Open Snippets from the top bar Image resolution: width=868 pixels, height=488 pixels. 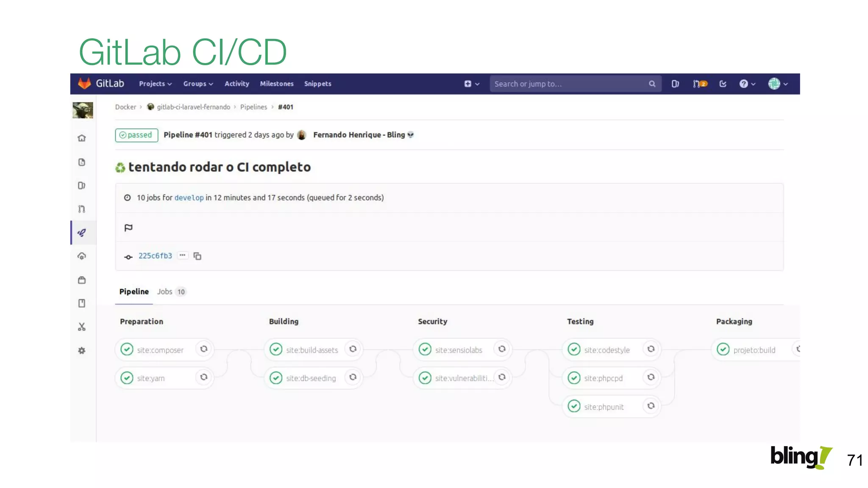(318, 84)
